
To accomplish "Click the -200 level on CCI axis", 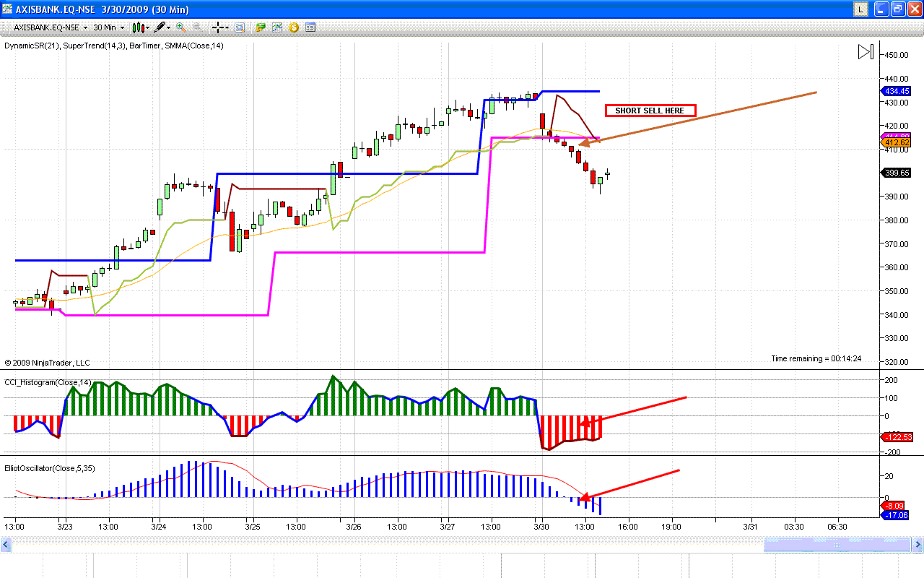I will point(894,452).
